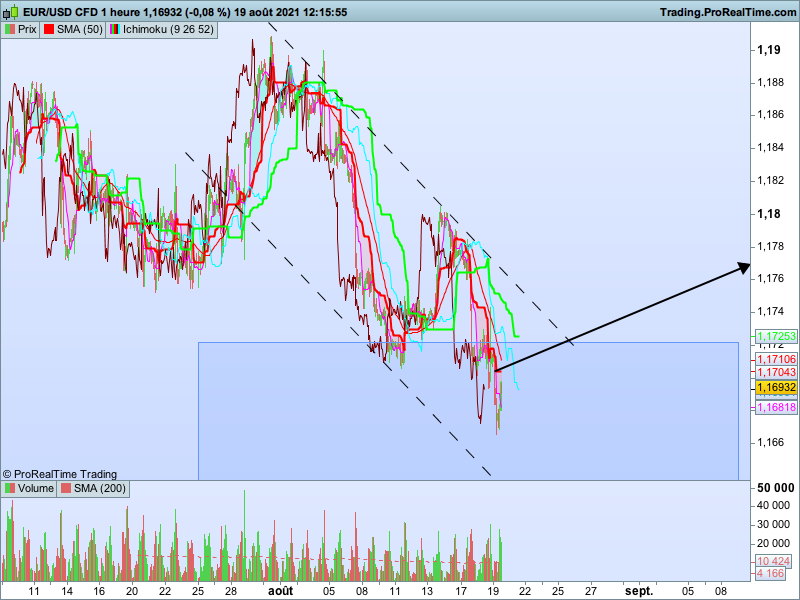
Task: Click the magenta 1,16818 price label
Action: click(776, 407)
